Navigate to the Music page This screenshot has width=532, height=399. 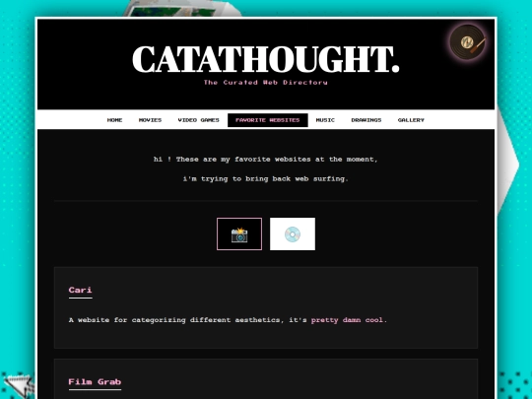pyautogui.click(x=325, y=120)
